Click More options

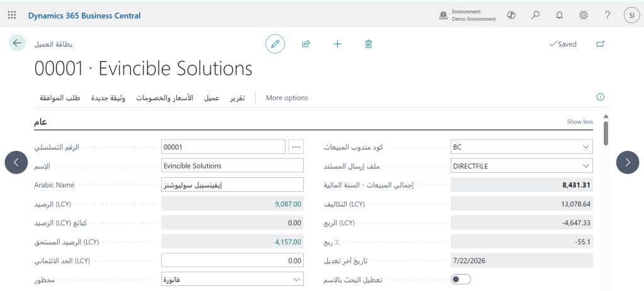287,97
